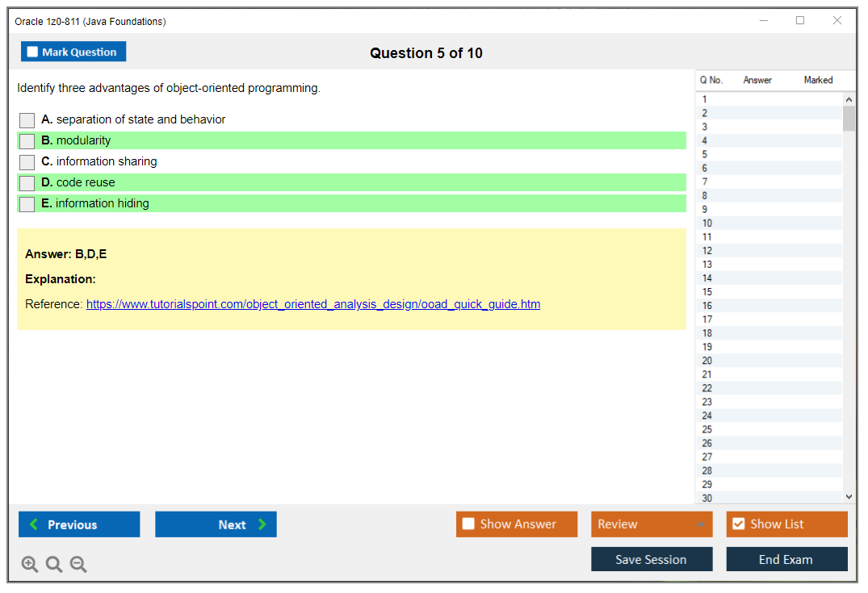The width and height of the screenshot is (868, 593).
Task: Uncheck the Show List checkbox
Action: click(738, 524)
